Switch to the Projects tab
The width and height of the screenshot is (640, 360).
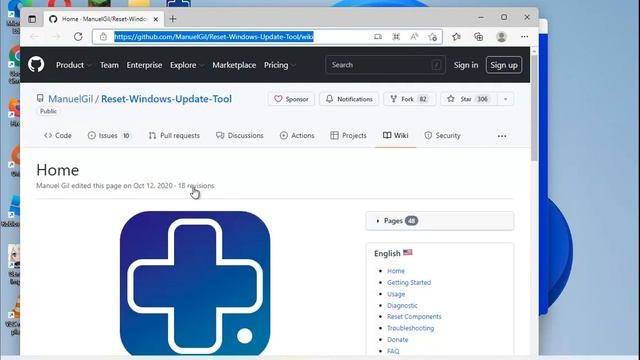click(348, 136)
